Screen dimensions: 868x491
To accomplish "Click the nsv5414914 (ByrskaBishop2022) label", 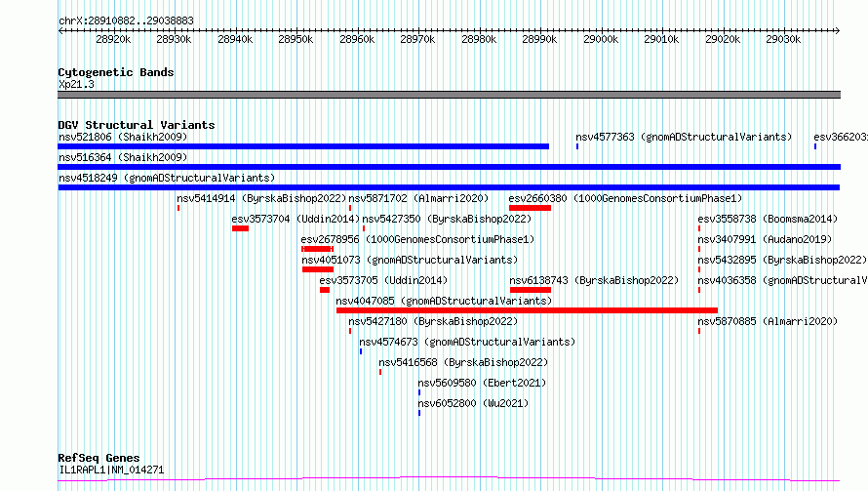I will click(x=261, y=198).
